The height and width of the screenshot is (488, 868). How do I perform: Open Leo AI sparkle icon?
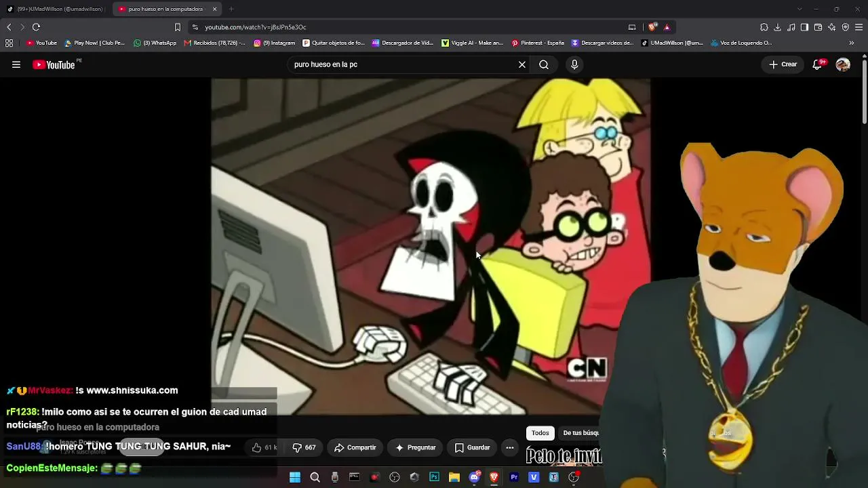(832, 27)
